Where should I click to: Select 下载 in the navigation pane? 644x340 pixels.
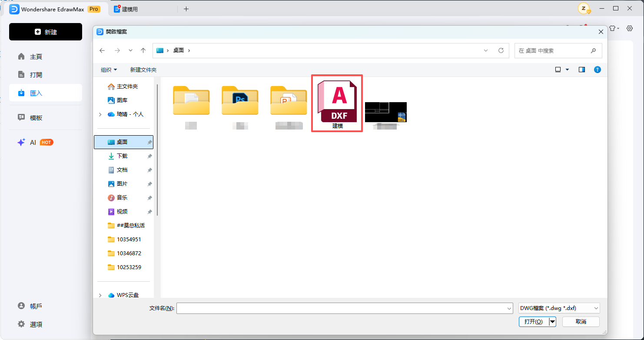(122, 156)
